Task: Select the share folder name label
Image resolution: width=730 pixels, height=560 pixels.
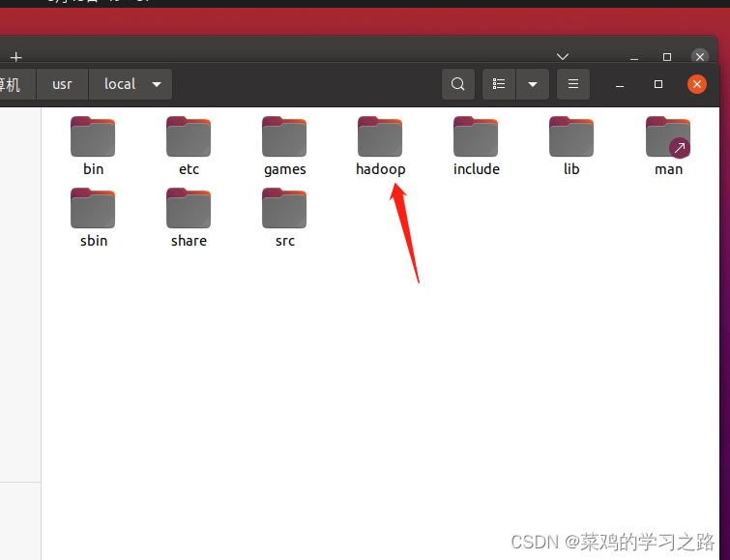Action: (x=189, y=241)
